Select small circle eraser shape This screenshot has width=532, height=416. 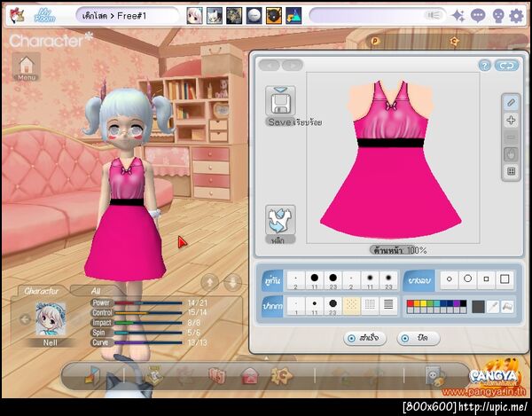coord(450,279)
